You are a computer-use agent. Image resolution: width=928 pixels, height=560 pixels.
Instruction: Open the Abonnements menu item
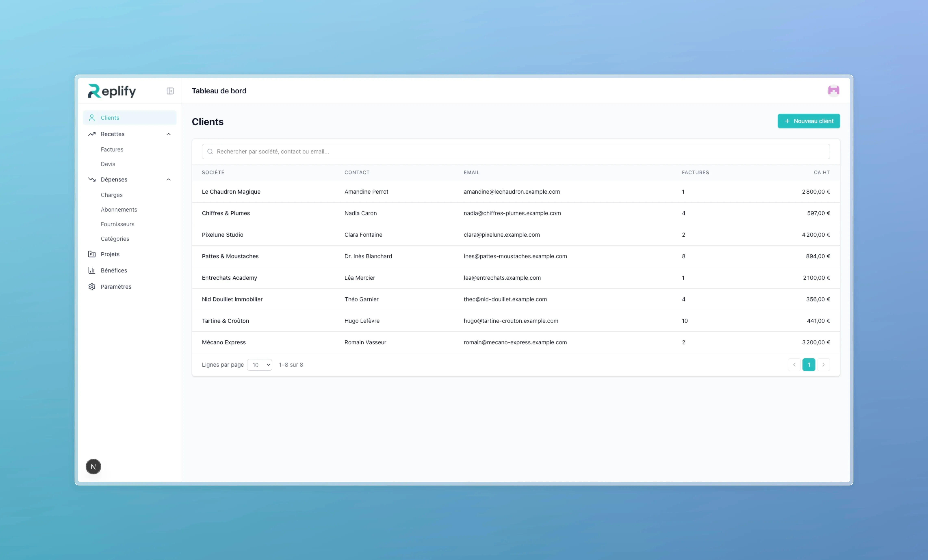click(119, 210)
